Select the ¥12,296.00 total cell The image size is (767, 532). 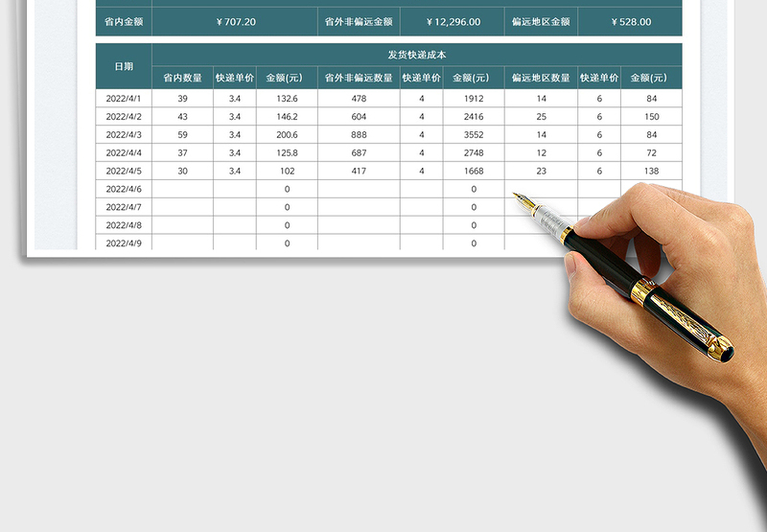point(454,21)
